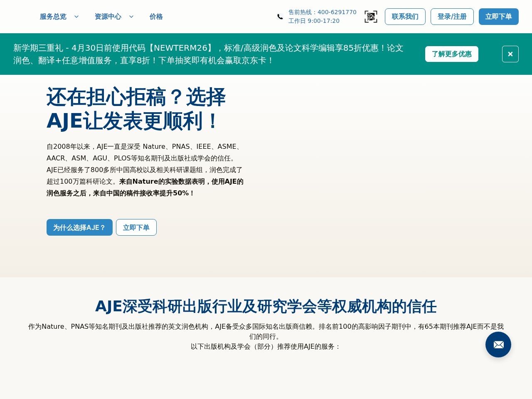Click the phone handset icon in the header
The width and height of the screenshot is (532, 399).
coord(280,17)
